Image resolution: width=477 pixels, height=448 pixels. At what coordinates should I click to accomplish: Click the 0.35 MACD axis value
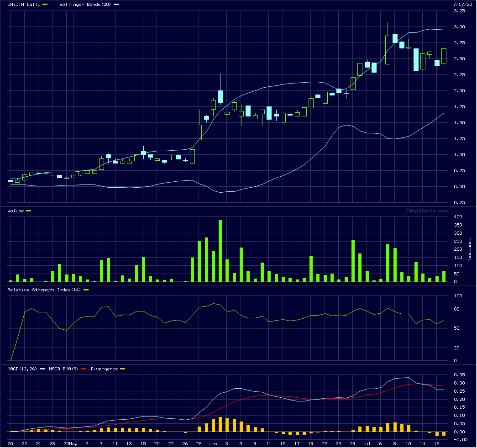tap(459, 374)
